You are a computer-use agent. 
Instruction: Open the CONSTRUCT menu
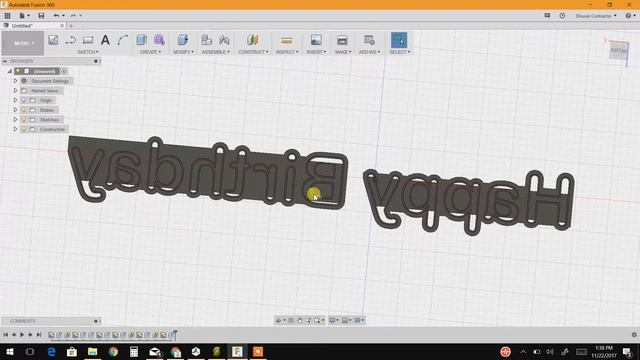(253, 52)
